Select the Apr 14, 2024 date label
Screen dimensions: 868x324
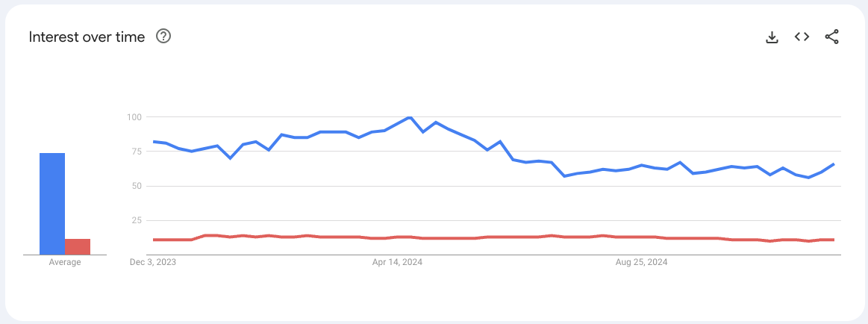[x=396, y=263]
